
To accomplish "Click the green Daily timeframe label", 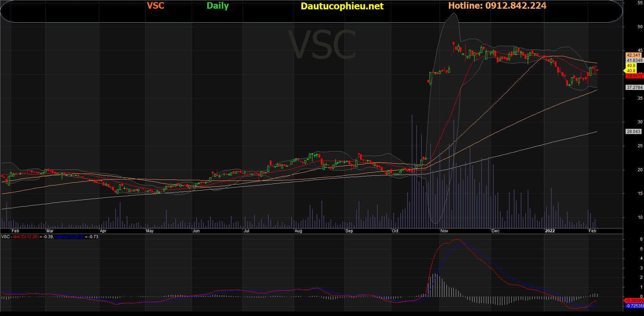I will [218, 6].
